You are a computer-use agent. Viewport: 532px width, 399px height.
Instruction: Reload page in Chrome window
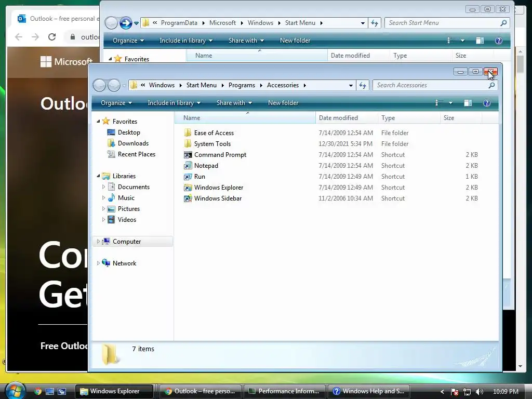(51, 37)
